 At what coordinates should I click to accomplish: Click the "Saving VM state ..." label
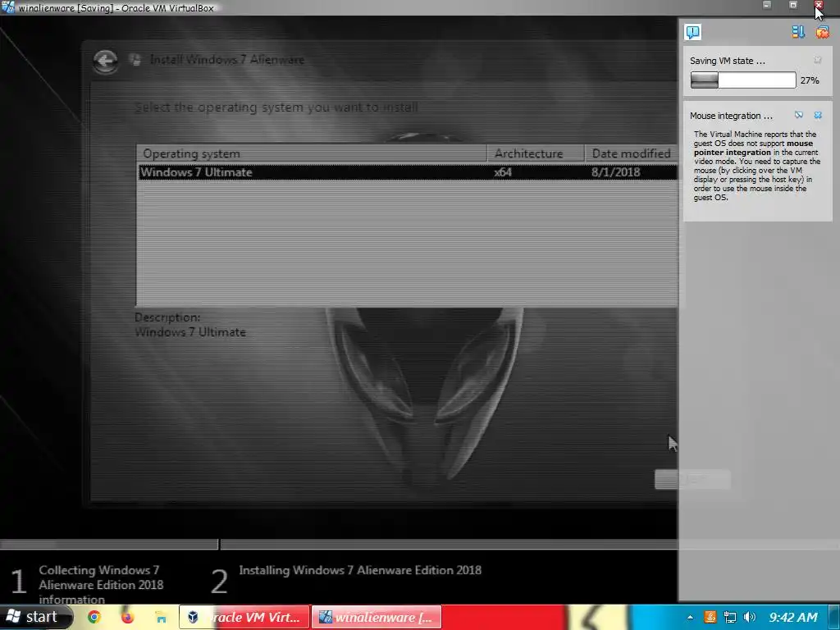[x=727, y=61]
